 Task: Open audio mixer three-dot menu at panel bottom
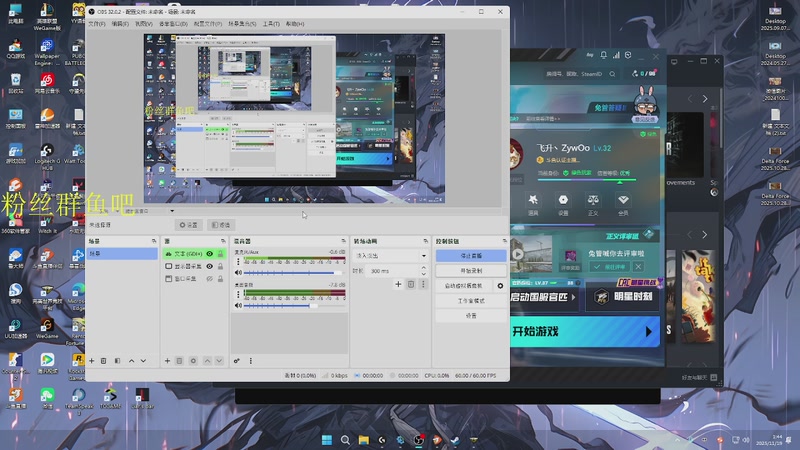pyautogui.click(x=251, y=361)
